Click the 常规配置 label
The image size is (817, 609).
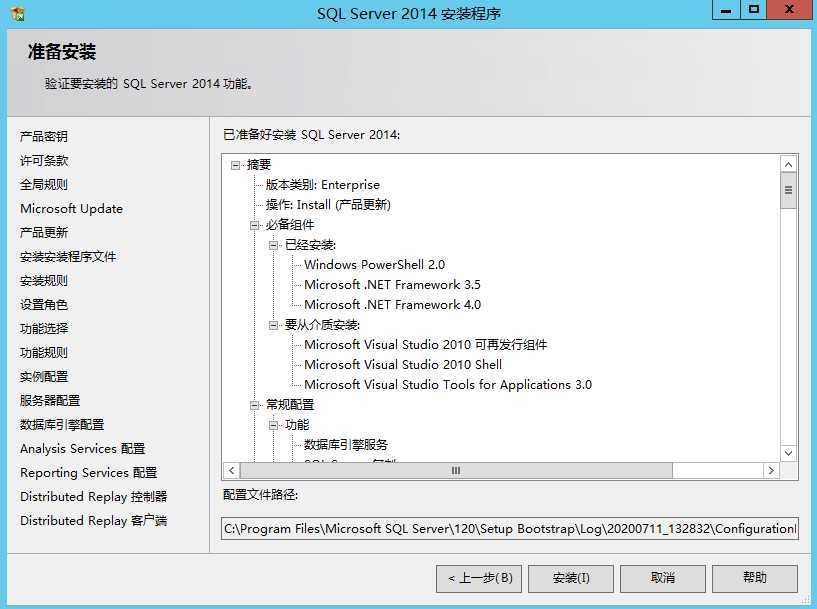pos(290,405)
